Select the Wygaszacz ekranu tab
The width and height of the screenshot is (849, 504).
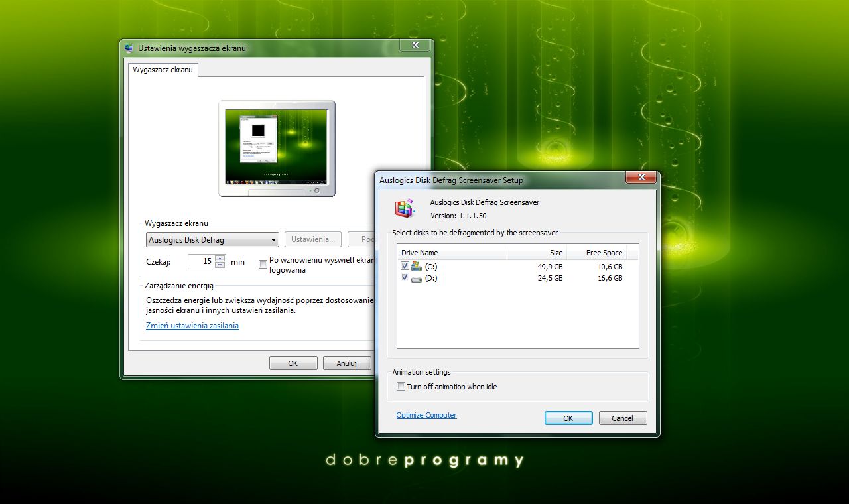[x=163, y=70]
